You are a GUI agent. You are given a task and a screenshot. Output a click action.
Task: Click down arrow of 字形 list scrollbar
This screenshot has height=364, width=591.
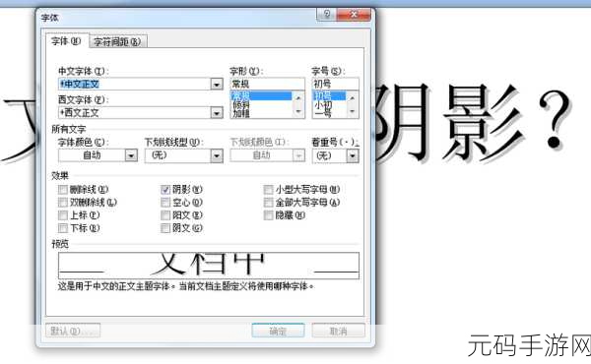click(x=298, y=111)
